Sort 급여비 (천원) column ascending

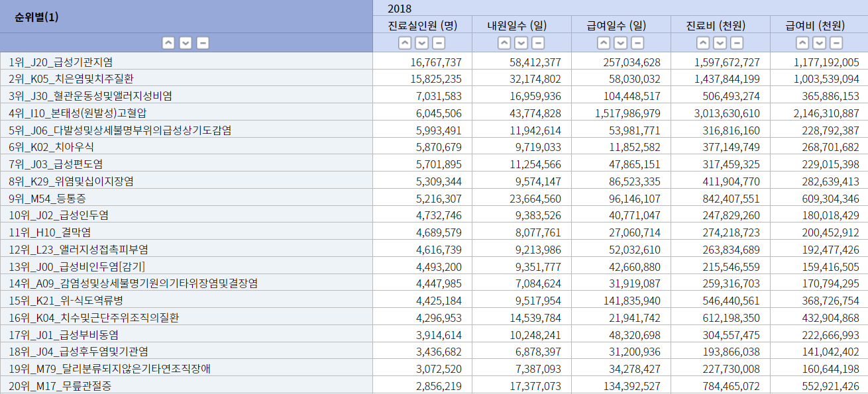point(802,43)
